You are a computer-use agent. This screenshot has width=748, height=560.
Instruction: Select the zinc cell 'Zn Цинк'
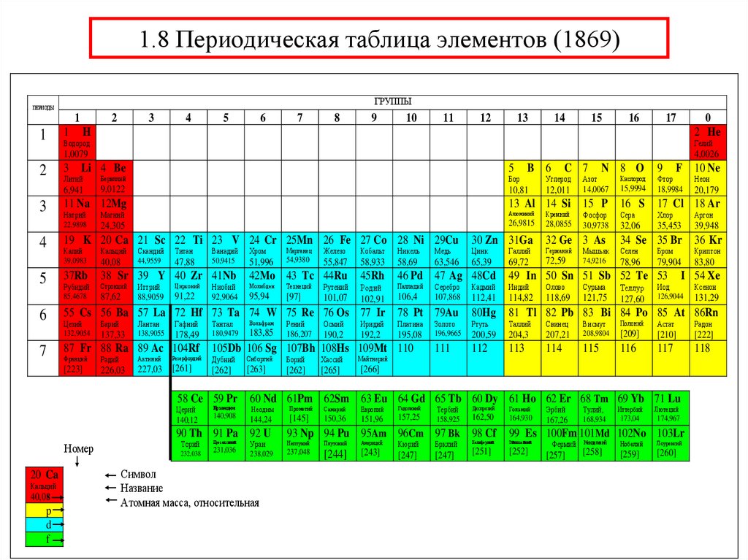[x=486, y=250]
